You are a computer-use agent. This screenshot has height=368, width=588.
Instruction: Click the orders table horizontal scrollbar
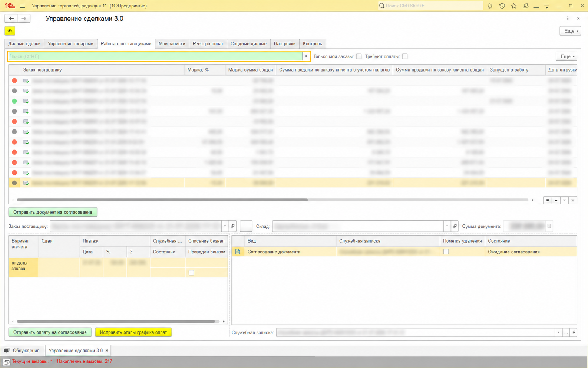162,200
